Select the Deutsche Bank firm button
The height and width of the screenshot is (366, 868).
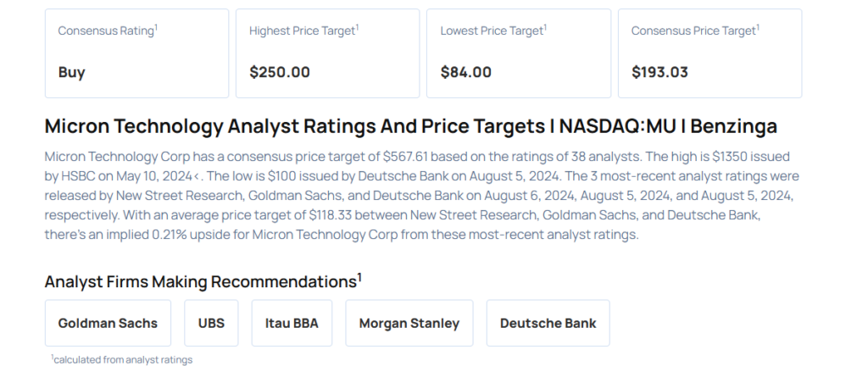click(x=548, y=323)
